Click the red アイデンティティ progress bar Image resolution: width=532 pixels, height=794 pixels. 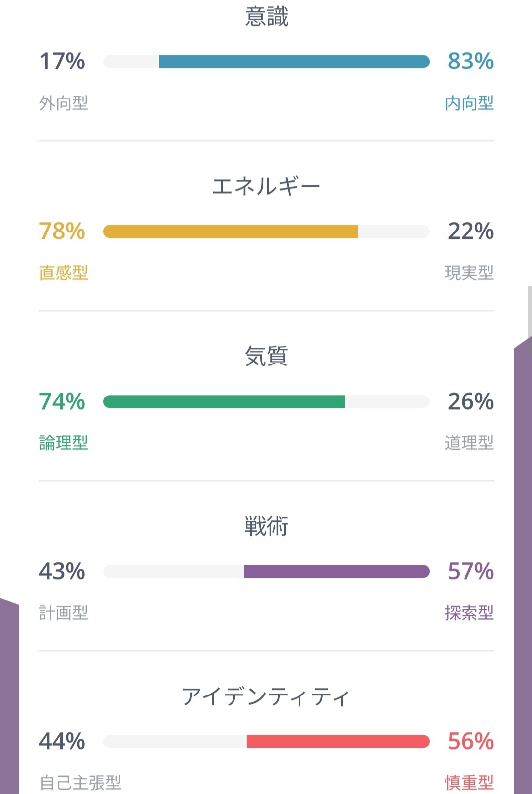coord(337,741)
